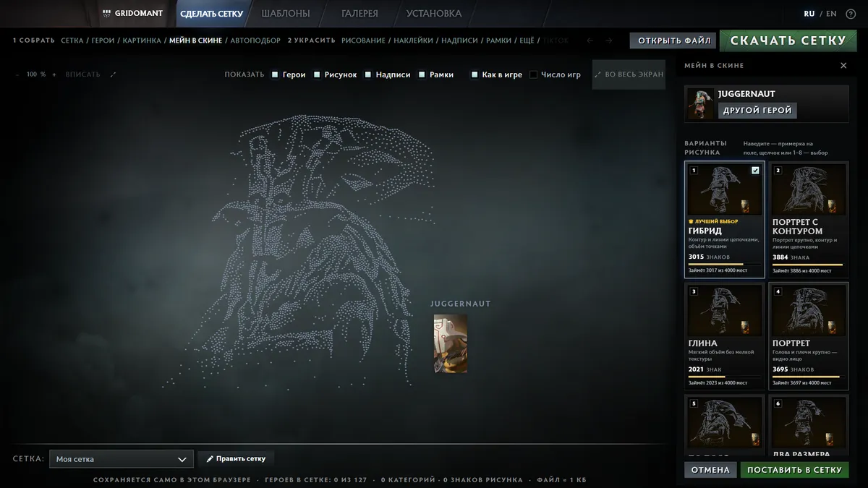Screen dimensions: 868x488
Task: Close the Мейн в скине panel
Action: click(843, 66)
